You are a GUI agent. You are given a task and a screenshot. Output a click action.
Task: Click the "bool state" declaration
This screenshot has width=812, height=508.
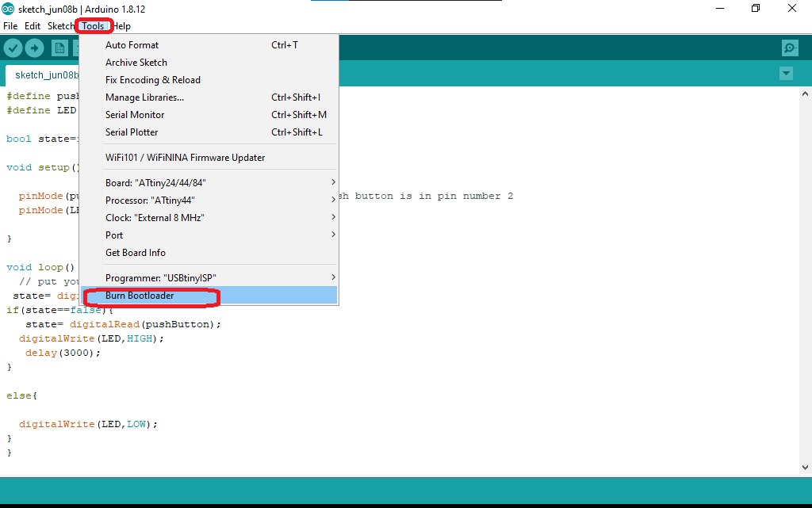[x=41, y=139]
